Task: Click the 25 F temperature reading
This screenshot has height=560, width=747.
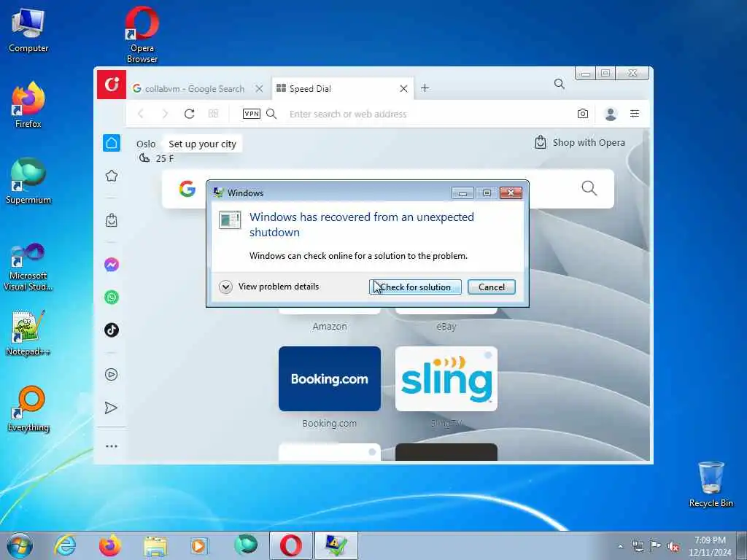Action: [x=165, y=158]
